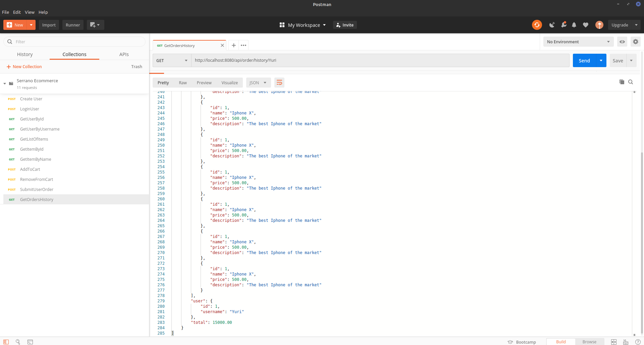Click the Bootcamp graduation cap icon
Image resolution: width=644 pixels, height=345 pixels.
[x=510, y=342]
